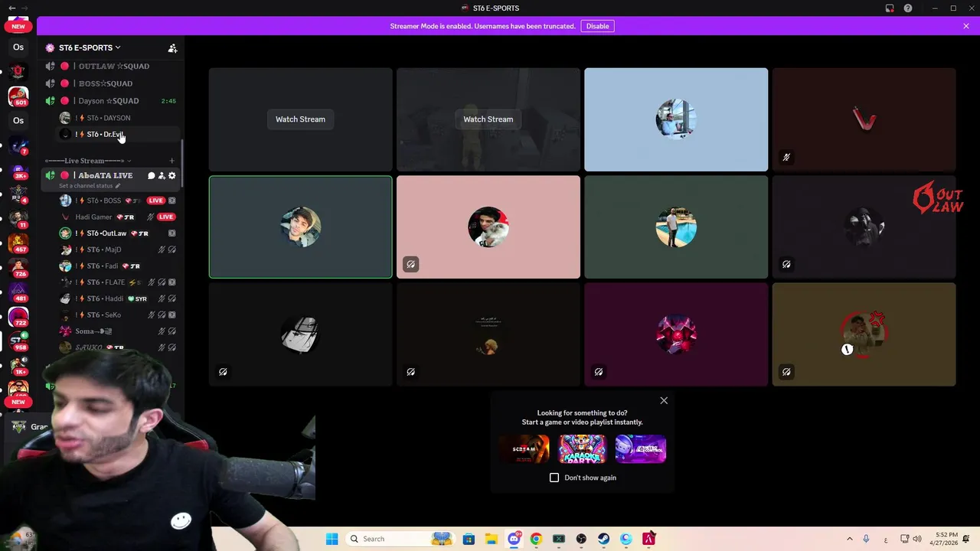
Task: Click the LIVE badge next to ST6 • BOSS
Action: coord(156,201)
